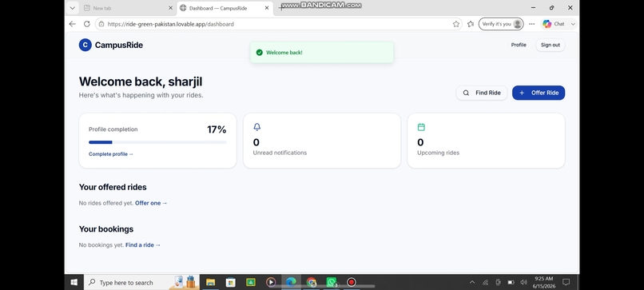Click the CampusRide logo icon
644x290 pixels.
click(x=85, y=46)
